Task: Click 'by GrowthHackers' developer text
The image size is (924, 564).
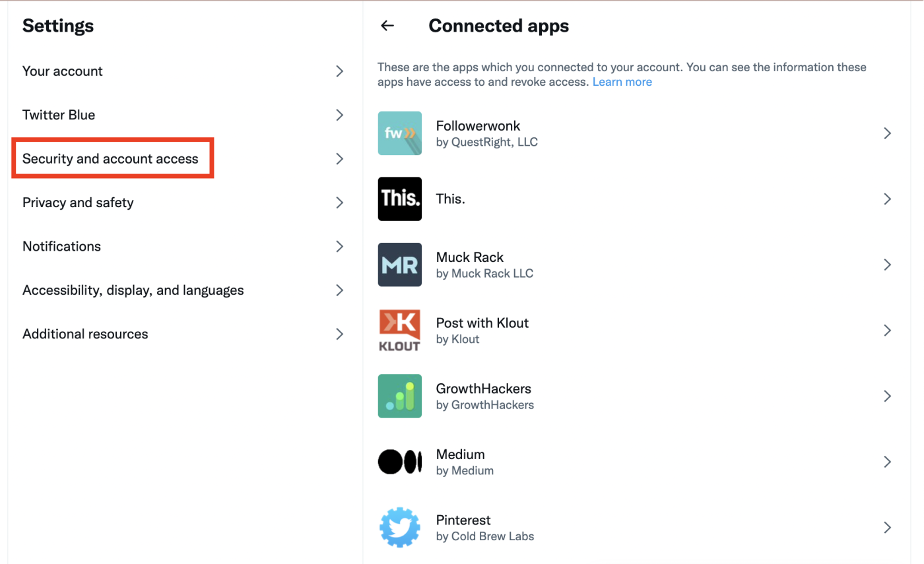Action: coord(485,404)
